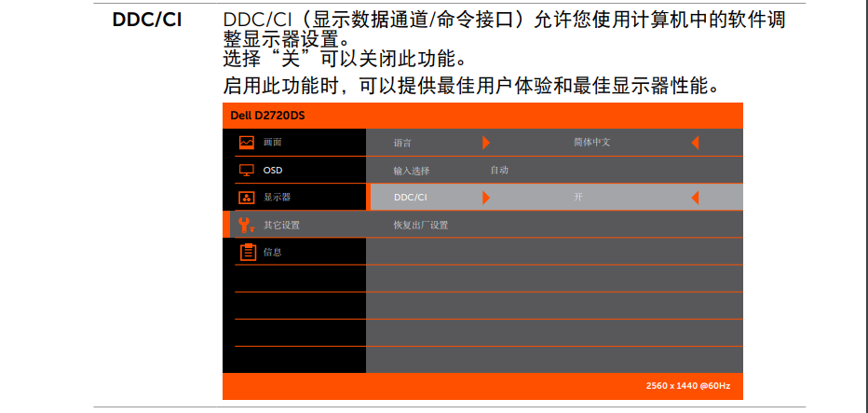Click the Dell D2720DS title bar
Viewport: 868px width, 413px height.
pyautogui.click(x=482, y=116)
